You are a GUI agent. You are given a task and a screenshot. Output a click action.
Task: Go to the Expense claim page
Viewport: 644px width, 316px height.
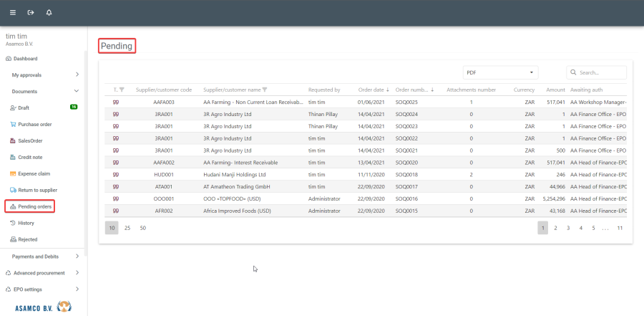33,173
